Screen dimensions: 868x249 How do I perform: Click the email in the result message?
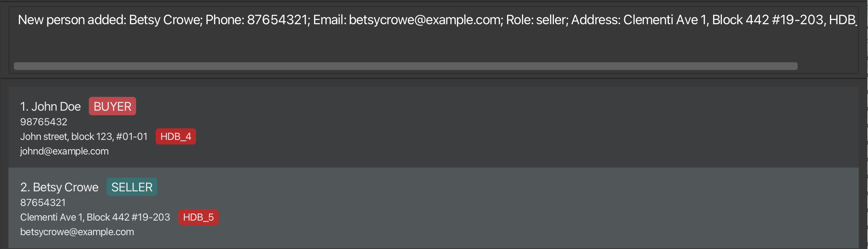[x=407, y=20]
